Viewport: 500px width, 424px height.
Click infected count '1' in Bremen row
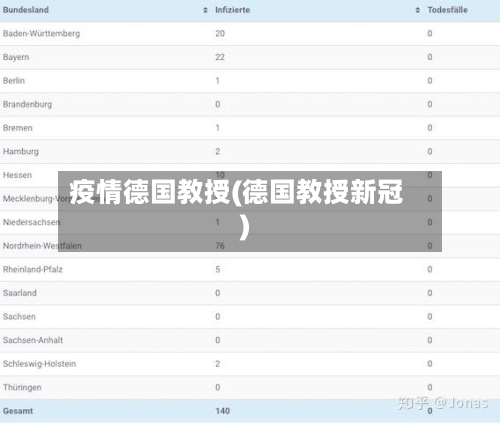pos(218,128)
